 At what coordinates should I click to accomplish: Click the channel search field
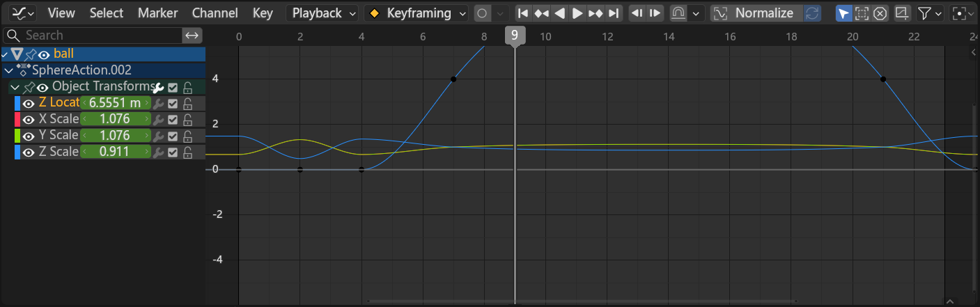click(x=94, y=35)
